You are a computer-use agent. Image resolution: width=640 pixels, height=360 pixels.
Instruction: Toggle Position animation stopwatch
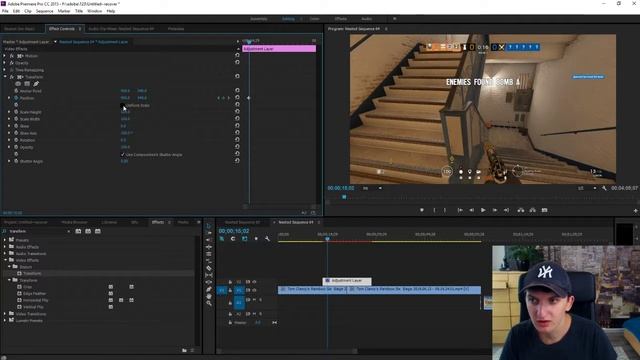(x=16, y=98)
